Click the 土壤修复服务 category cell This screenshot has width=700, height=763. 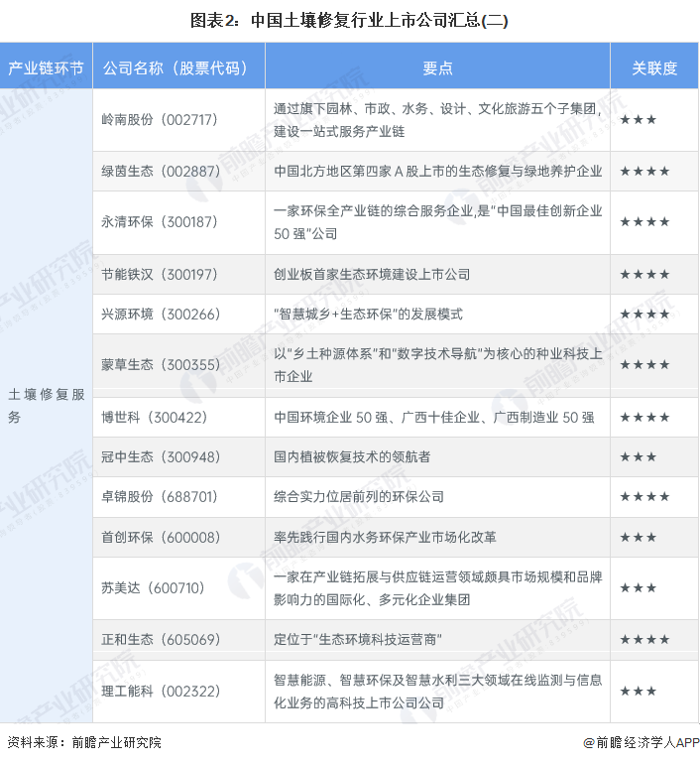[47, 406]
